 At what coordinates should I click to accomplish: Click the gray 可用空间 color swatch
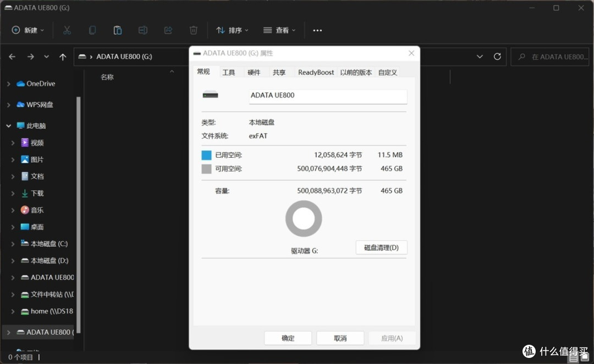click(x=206, y=169)
